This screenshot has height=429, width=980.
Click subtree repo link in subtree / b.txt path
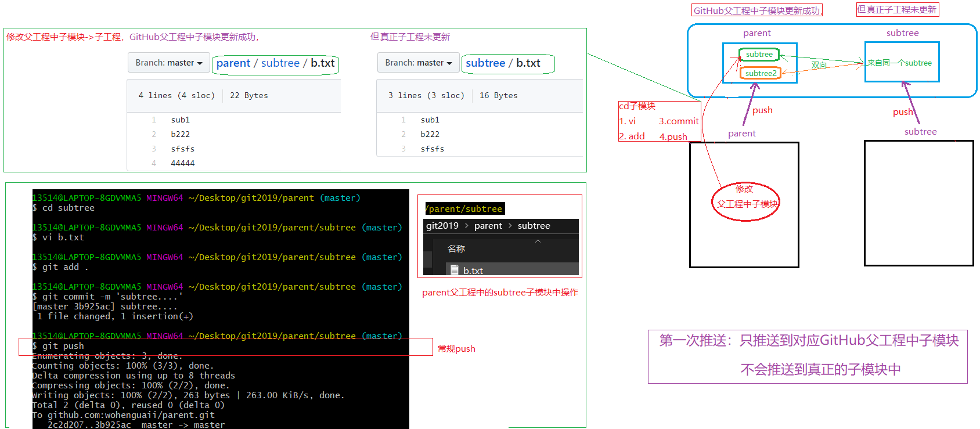tap(485, 63)
